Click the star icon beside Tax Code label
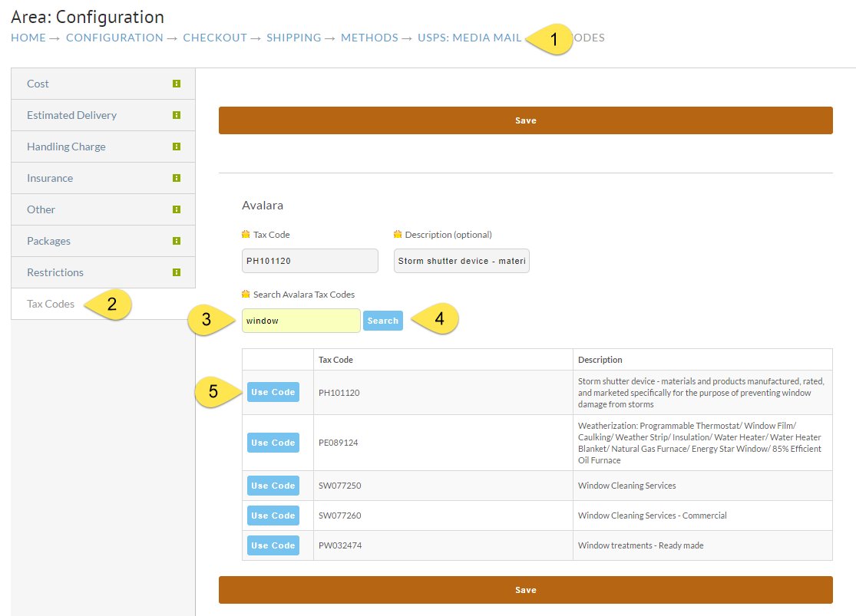856x616 pixels. pos(246,234)
